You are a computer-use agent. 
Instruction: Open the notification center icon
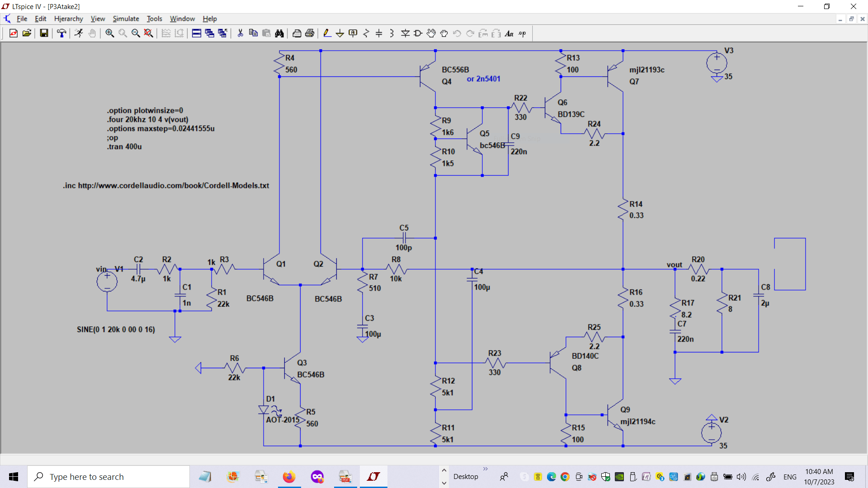[849, 477]
